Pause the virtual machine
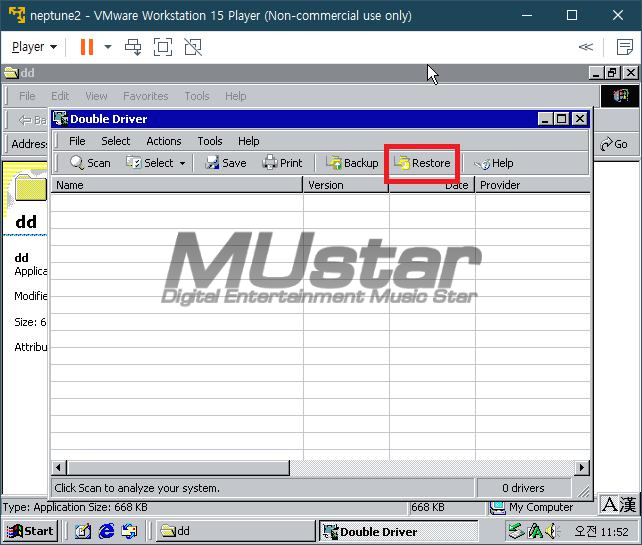The height and width of the screenshot is (545, 642). pyautogui.click(x=87, y=47)
